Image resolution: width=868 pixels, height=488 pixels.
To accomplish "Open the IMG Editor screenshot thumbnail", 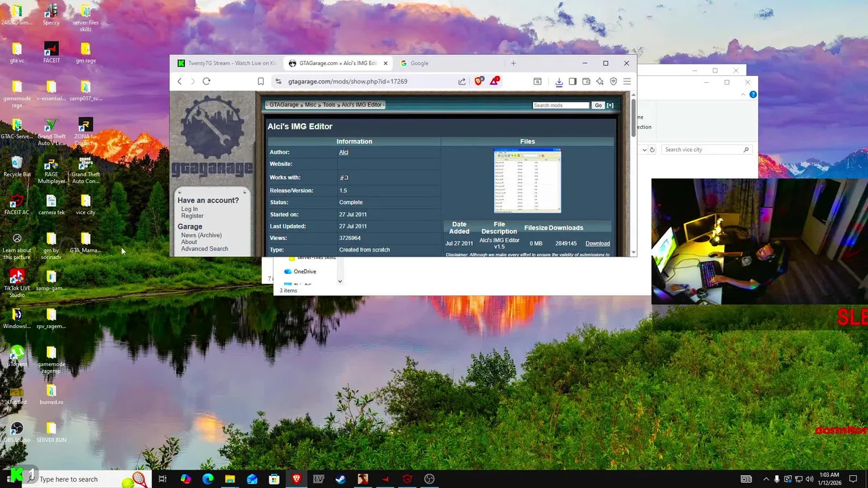I will pyautogui.click(x=528, y=181).
